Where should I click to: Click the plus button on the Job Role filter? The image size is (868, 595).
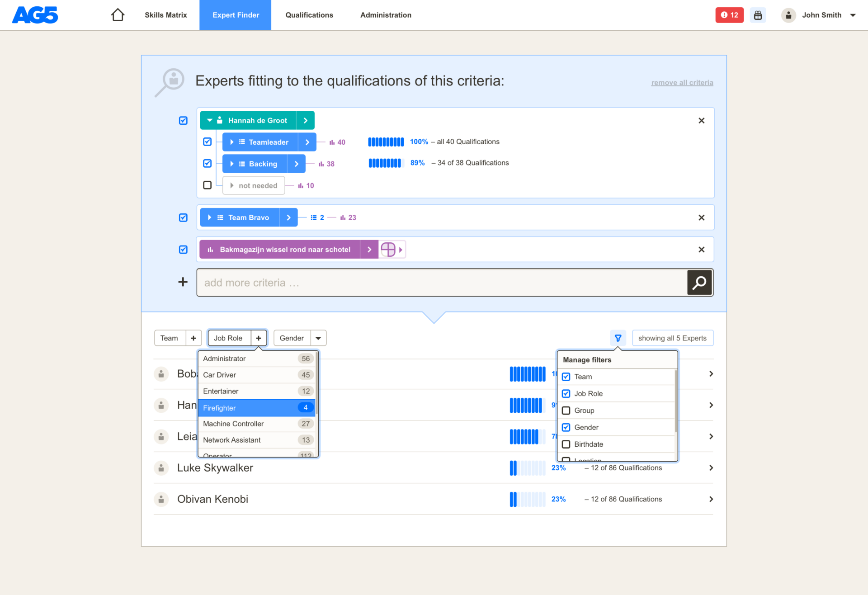[x=259, y=338]
